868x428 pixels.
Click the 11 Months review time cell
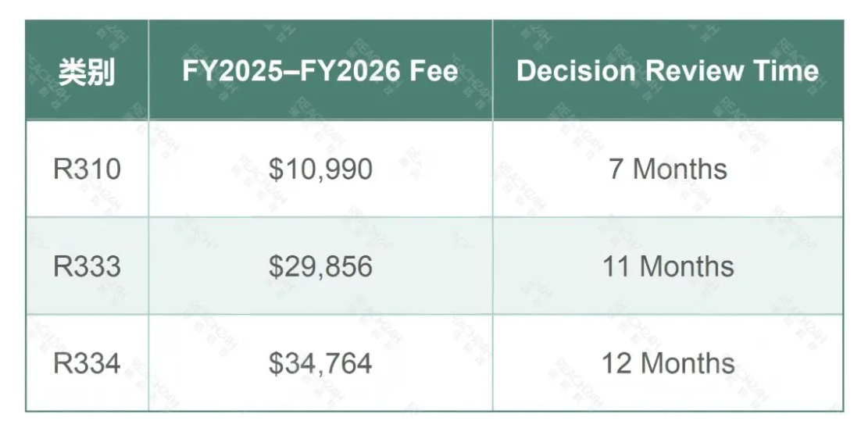click(668, 266)
